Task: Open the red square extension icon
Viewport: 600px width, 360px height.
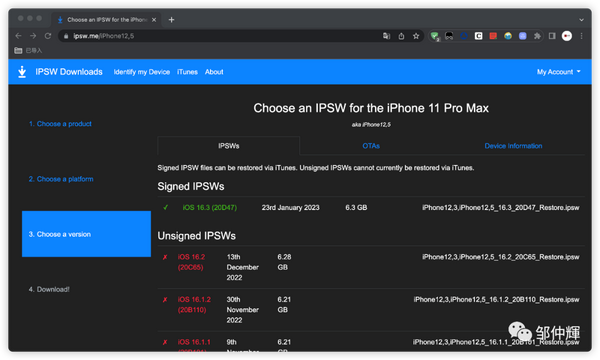Action: (493, 36)
